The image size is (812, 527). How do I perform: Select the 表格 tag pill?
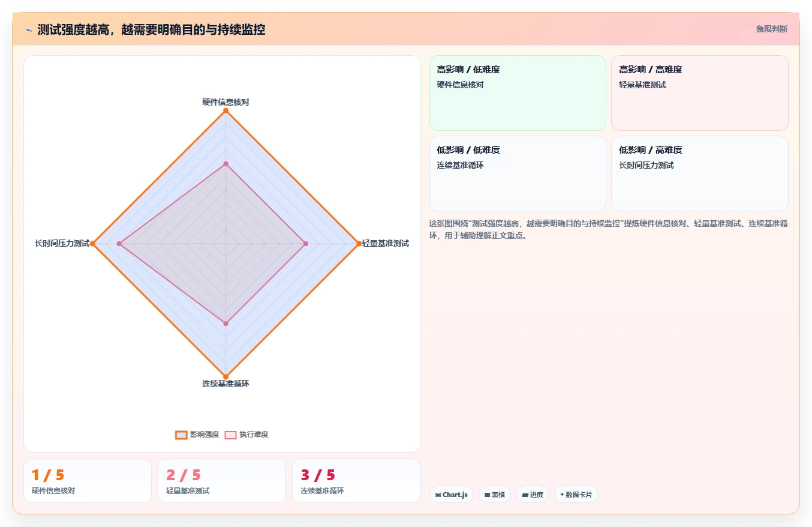point(495,495)
